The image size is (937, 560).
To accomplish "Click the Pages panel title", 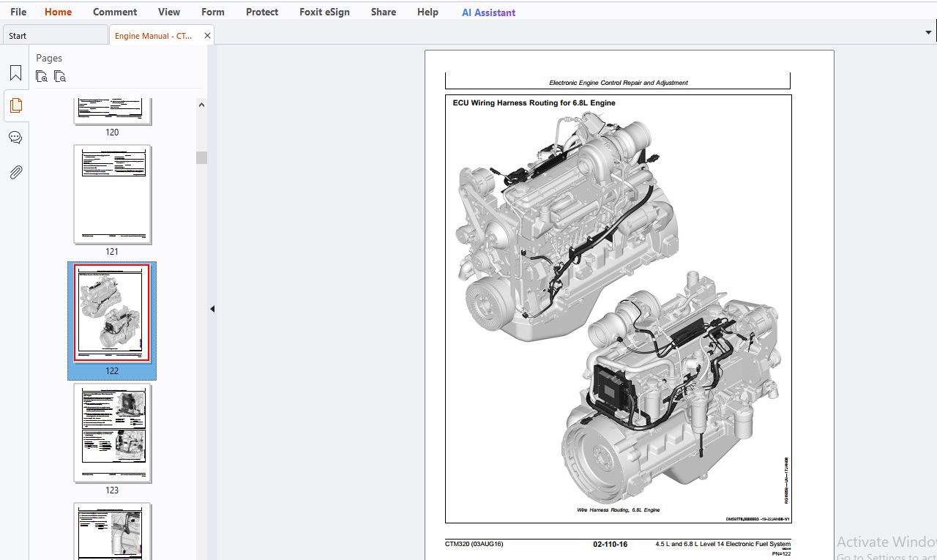I will tap(49, 58).
